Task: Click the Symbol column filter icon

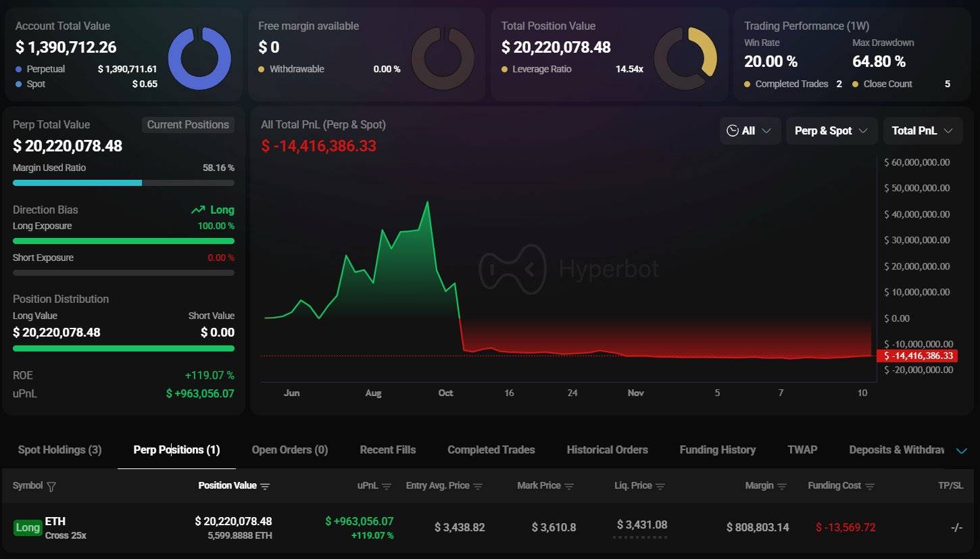Action: pyautogui.click(x=51, y=486)
